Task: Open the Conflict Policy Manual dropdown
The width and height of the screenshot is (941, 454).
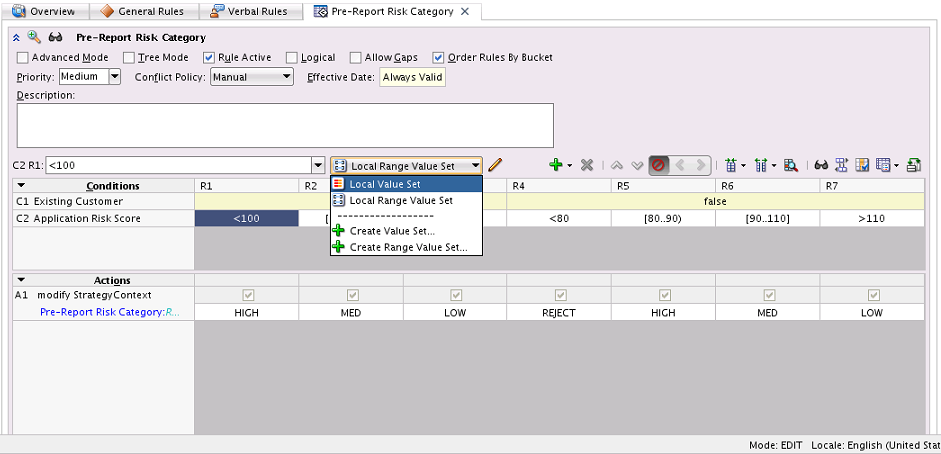Action: [251, 77]
